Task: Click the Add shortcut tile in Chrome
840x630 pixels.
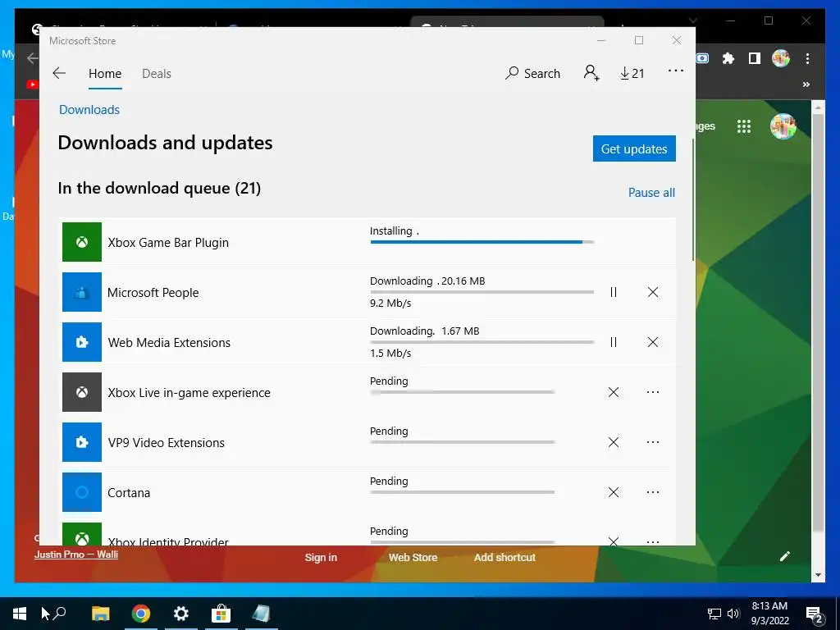Action: tap(504, 557)
